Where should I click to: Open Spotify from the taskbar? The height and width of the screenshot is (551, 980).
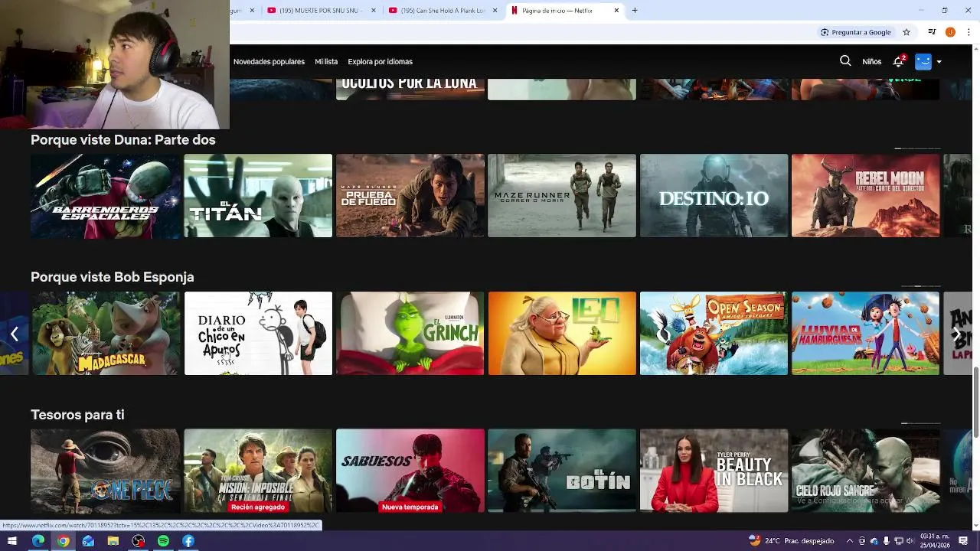pyautogui.click(x=163, y=541)
